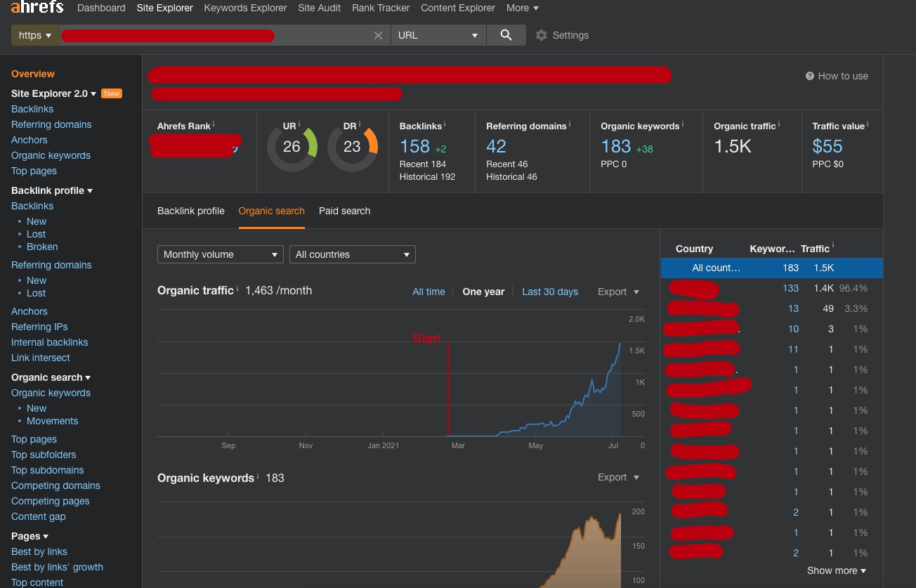916x588 pixels.
Task: Open Keywords Explorer from the top navigation
Action: click(245, 8)
